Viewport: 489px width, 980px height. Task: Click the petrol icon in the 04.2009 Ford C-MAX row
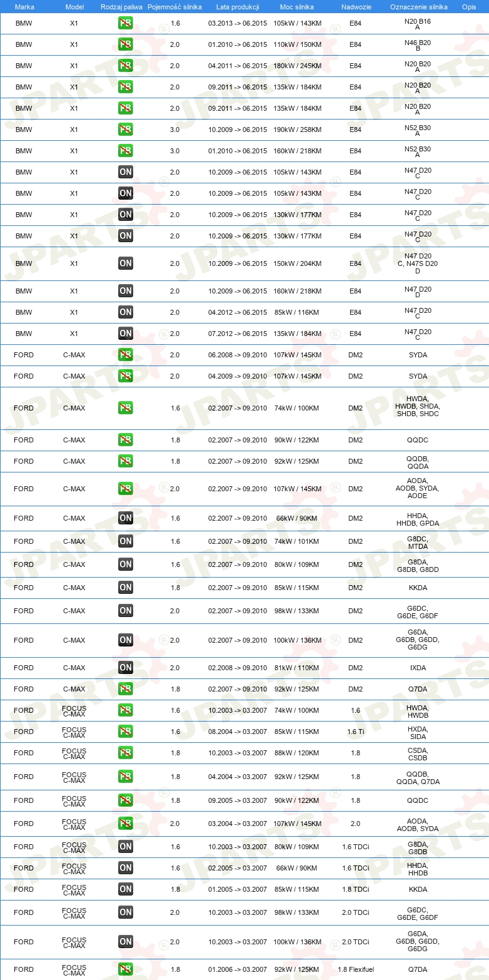click(x=126, y=376)
